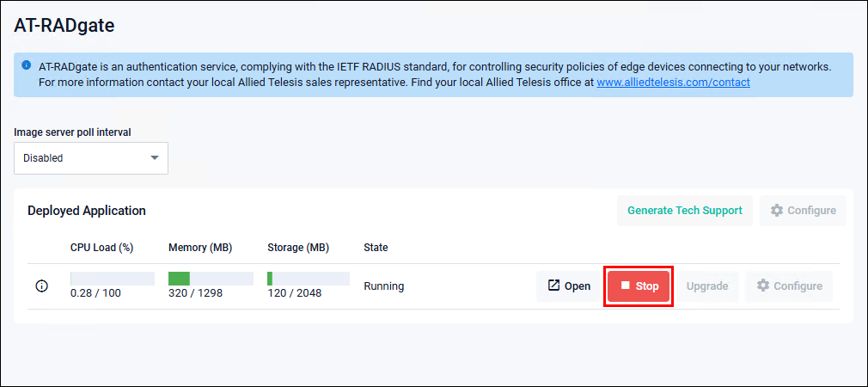Select the Storage (MB) column header
Viewport: 868px width, 387px height.
pos(298,248)
